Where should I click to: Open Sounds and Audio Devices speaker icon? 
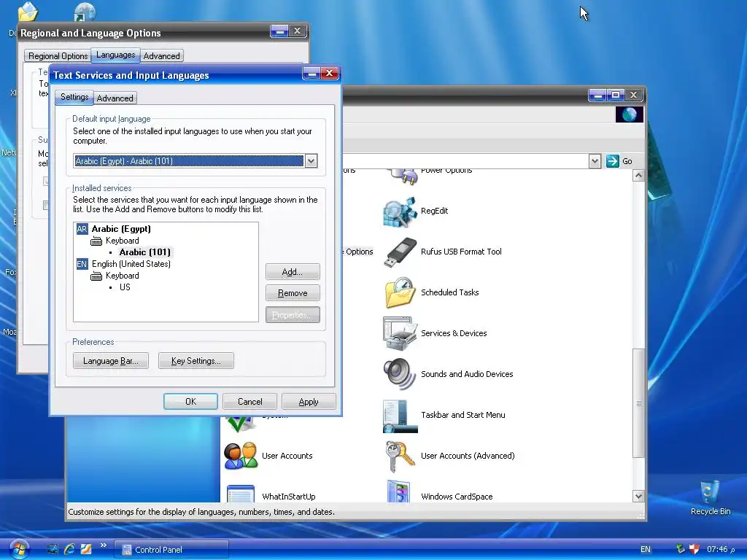coord(400,374)
